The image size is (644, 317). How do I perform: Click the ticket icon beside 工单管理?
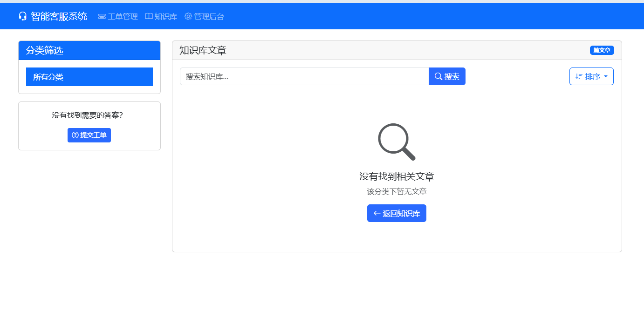(102, 16)
